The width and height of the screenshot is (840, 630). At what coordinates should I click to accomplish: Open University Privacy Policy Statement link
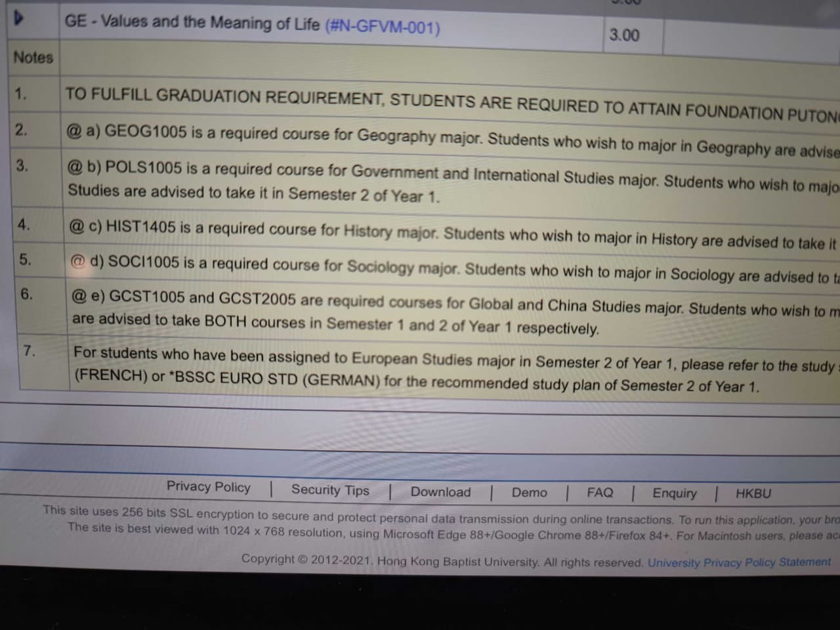739,562
